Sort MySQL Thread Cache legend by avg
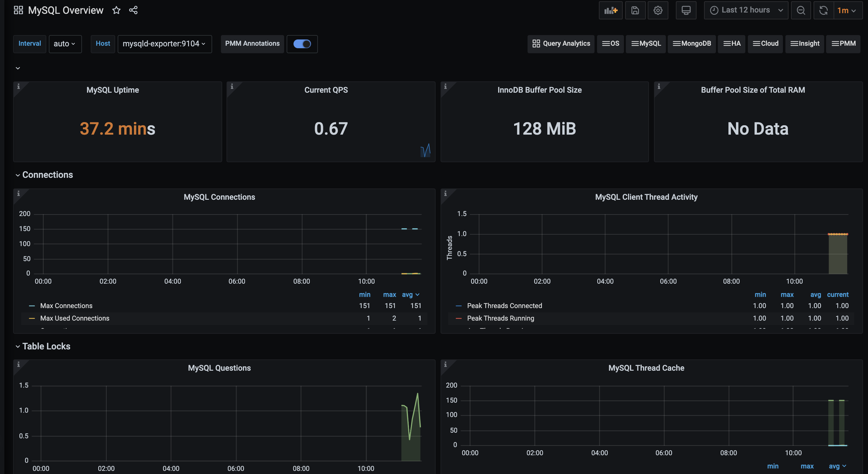 [837, 466]
